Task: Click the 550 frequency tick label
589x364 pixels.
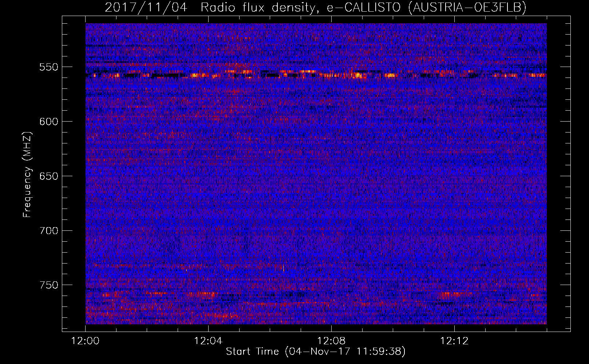Action: 49,67
